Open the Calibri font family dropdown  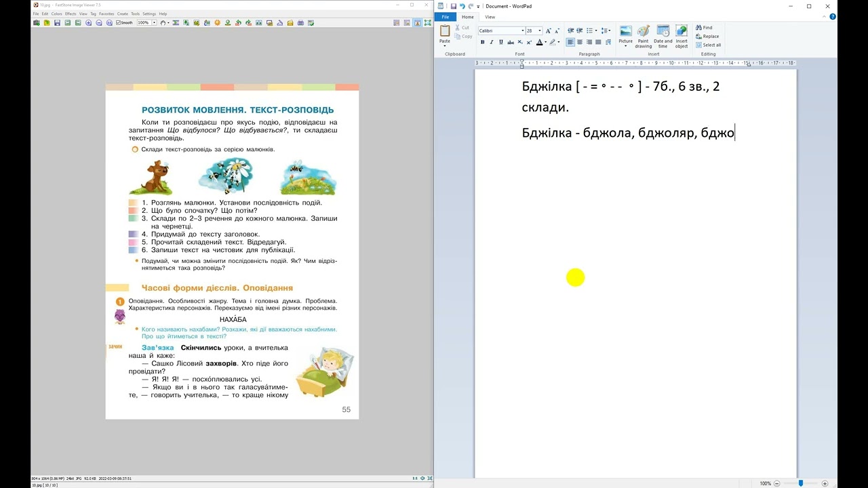pyautogui.click(x=523, y=30)
